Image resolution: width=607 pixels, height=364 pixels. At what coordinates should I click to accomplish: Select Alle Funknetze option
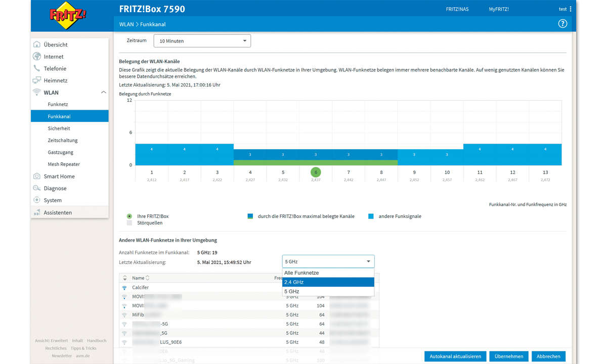[x=328, y=273]
